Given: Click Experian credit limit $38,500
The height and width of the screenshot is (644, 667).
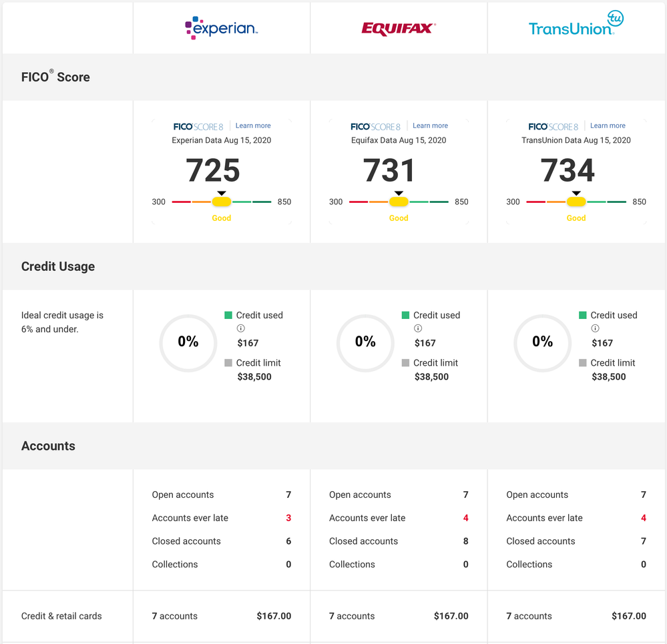Looking at the screenshot, I should coord(254,376).
